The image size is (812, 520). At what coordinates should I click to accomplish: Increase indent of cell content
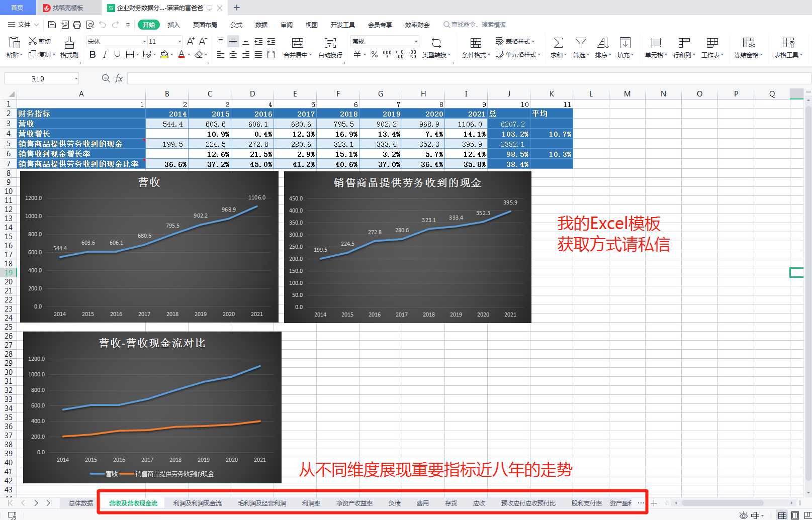pos(271,41)
